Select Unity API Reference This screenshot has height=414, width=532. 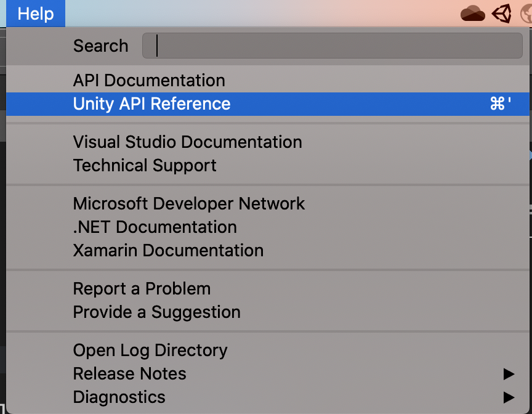(151, 104)
